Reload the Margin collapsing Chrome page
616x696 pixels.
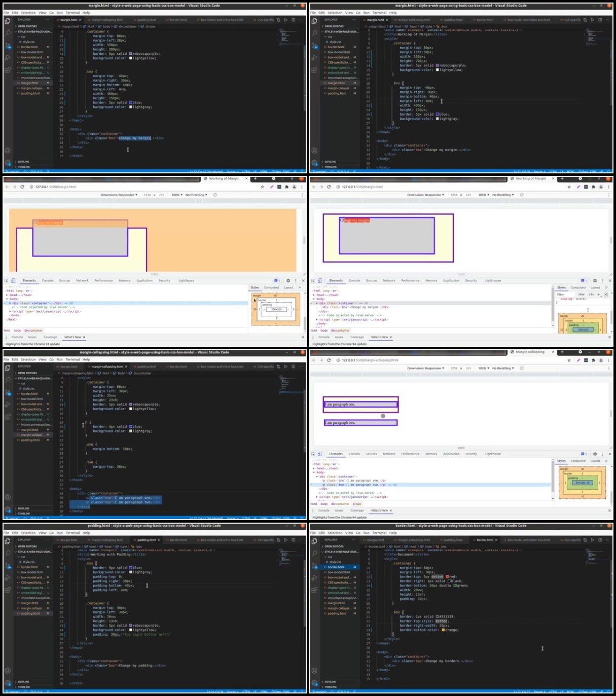point(329,360)
